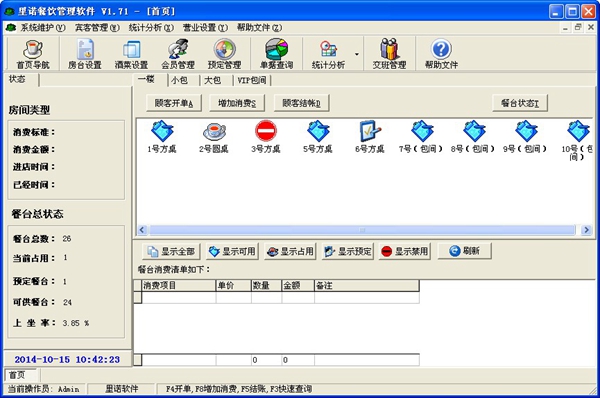Select room 8号(包间)

473,137
